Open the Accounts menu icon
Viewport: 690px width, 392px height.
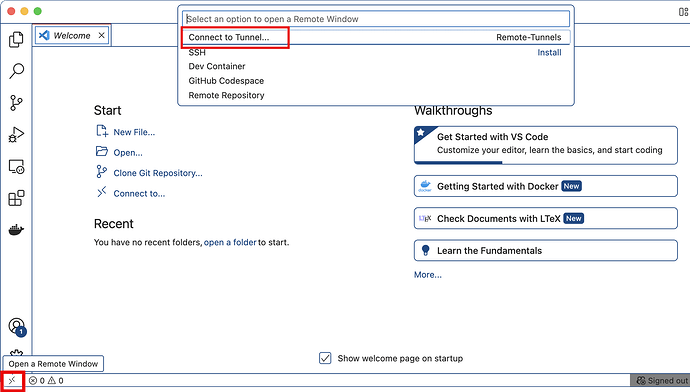[x=17, y=326]
